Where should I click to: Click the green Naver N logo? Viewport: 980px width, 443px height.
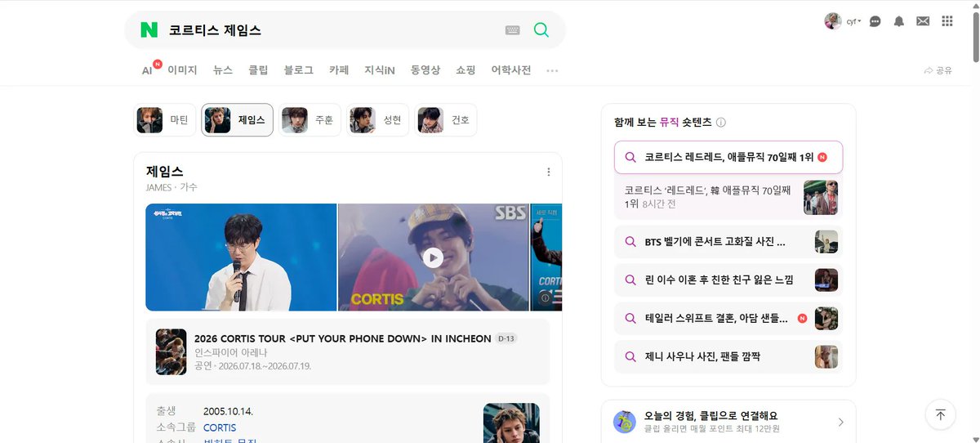[149, 30]
